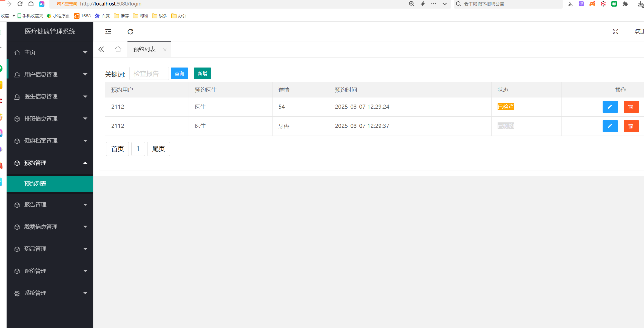Click the home icon tab
The width and height of the screenshot is (644, 328).
tap(118, 49)
